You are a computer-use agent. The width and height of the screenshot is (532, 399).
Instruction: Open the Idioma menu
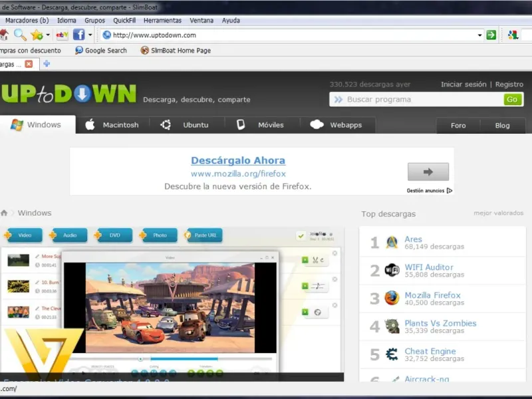click(x=66, y=21)
